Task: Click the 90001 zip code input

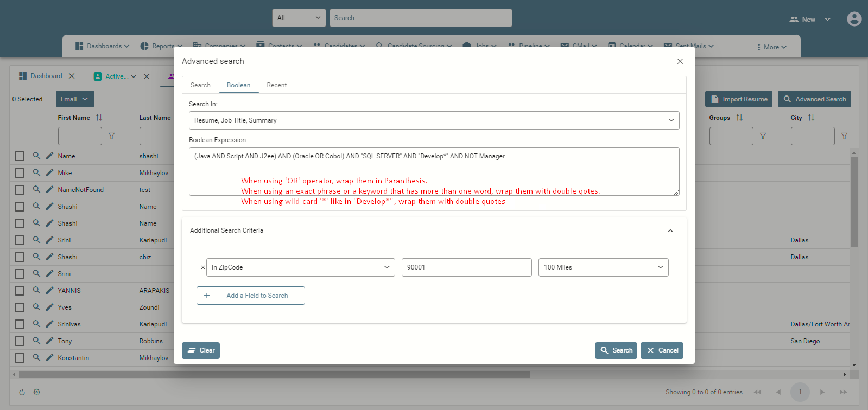Action: tap(466, 267)
